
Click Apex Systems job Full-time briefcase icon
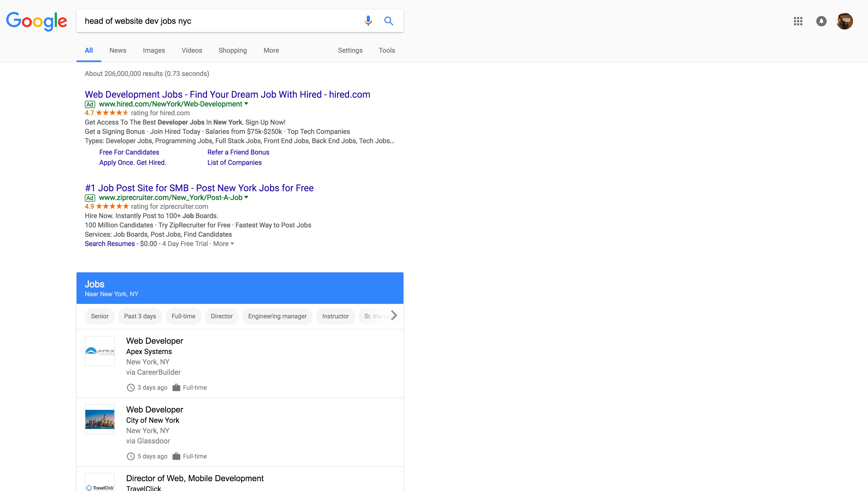[x=176, y=388]
